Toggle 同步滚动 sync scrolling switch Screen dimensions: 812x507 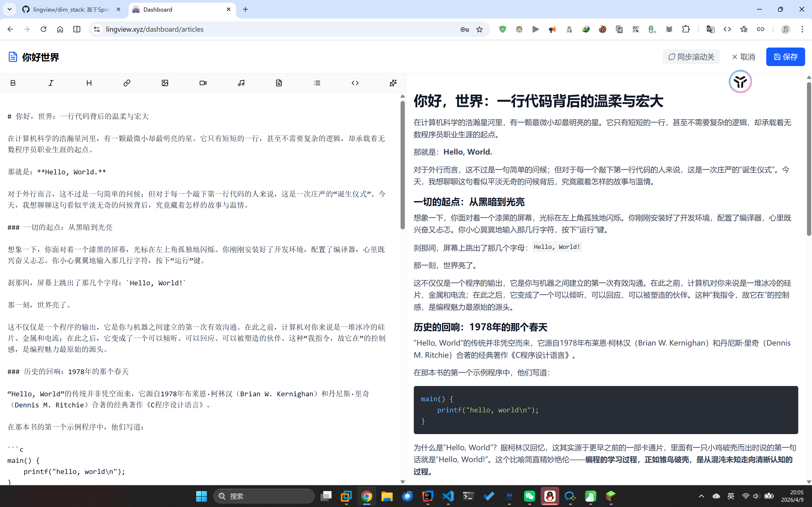tap(691, 57)
